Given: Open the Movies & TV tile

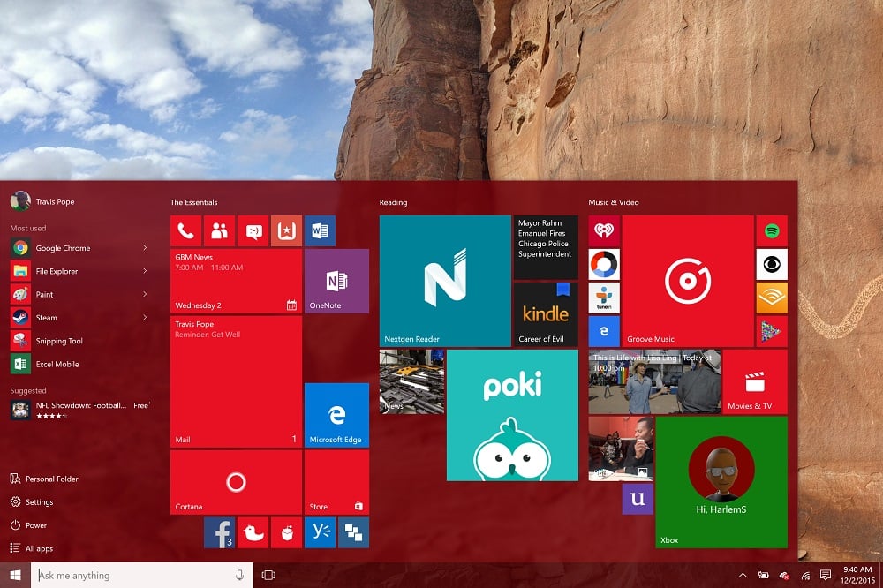Looking at the screenshot, I should click(755, 381).
